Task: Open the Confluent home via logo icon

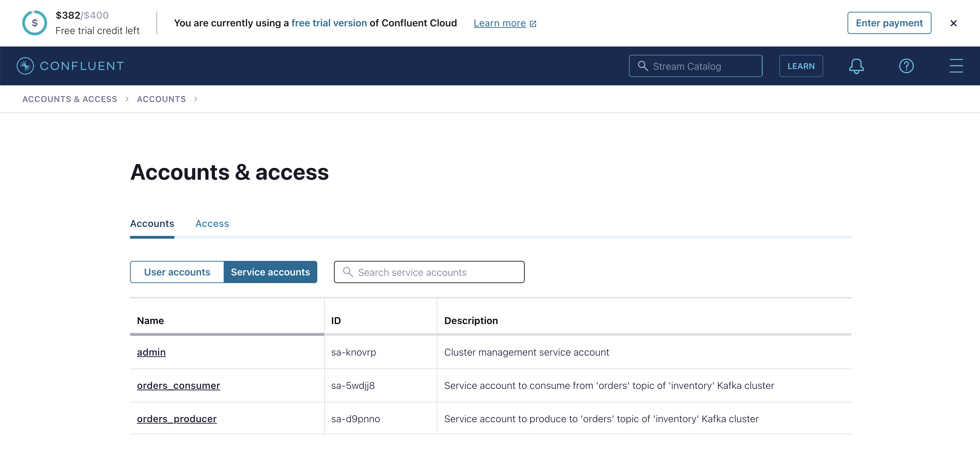Action: [24, 66]
